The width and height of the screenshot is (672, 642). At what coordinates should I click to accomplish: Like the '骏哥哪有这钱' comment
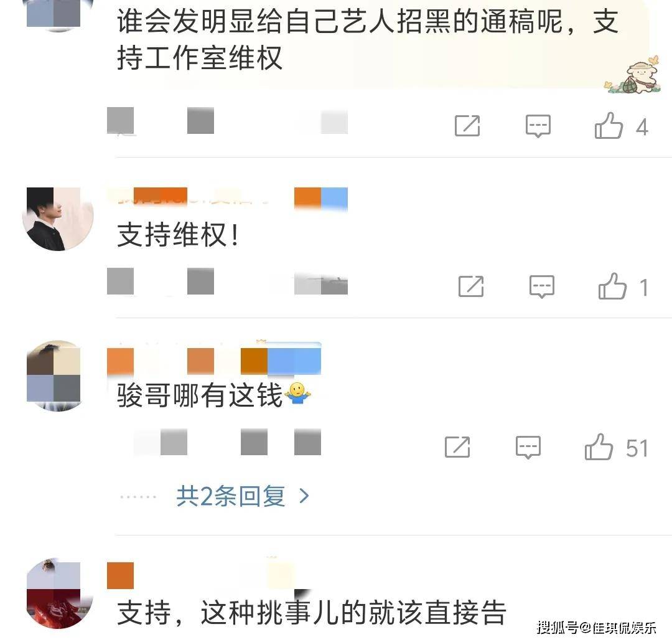click(599, 447)
